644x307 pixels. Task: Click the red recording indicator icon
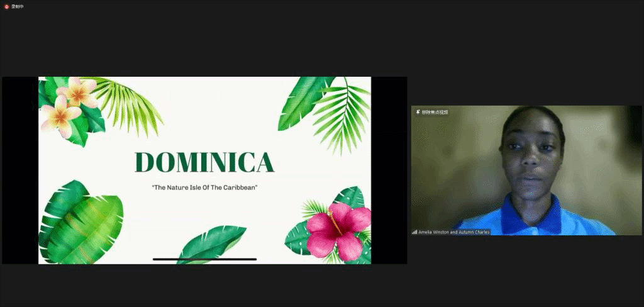(7, 6)
